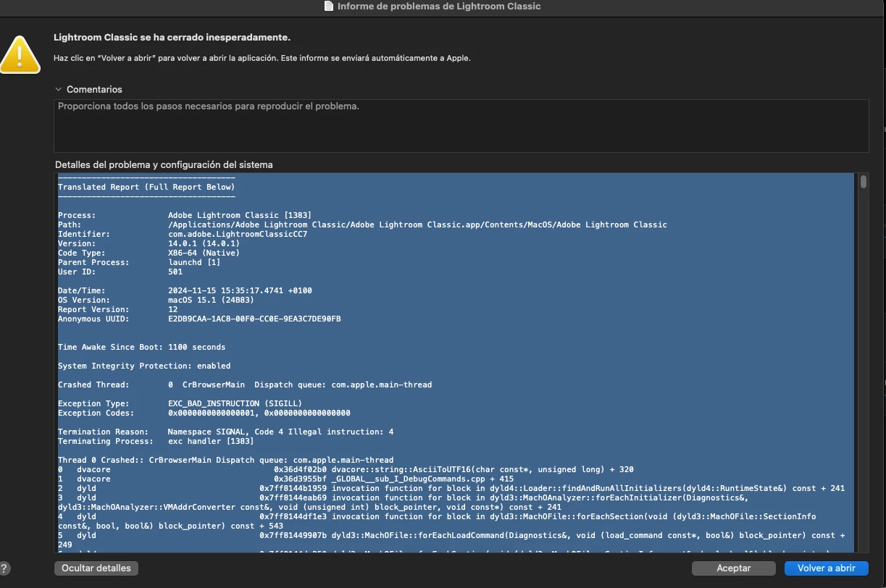Screen dimensions: 886x588
Task: Click the 'Process:' line with Adobe Lightroom Classic [1383]
Action: (x=185, y=215)
